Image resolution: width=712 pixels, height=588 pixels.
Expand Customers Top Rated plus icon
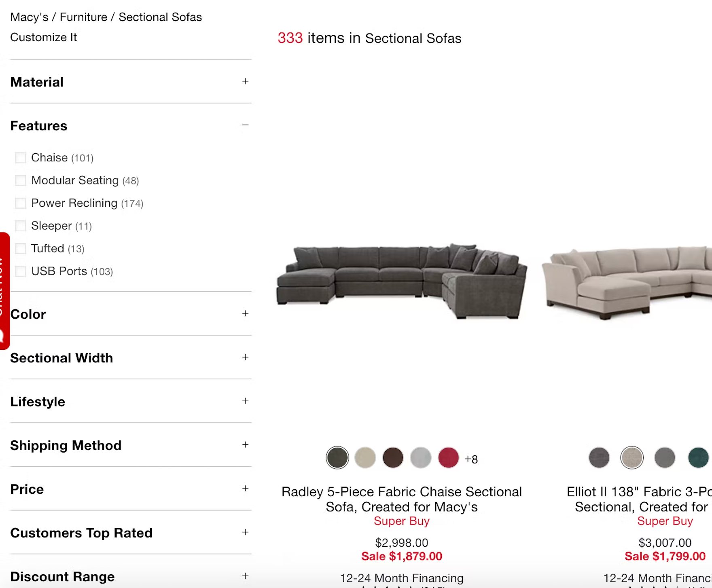pos(245,532)
